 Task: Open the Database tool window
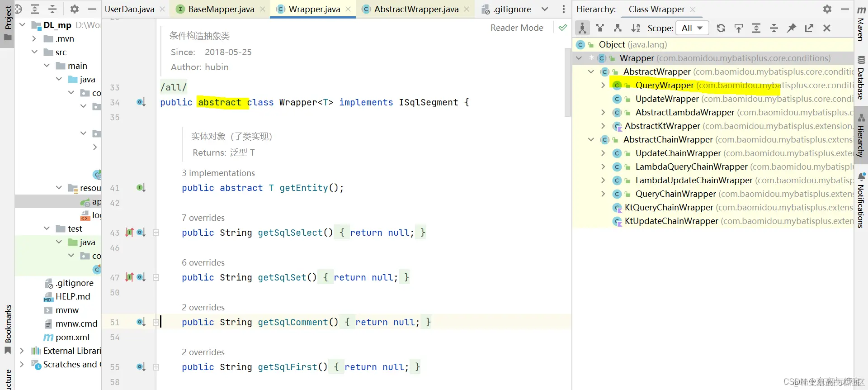point(861,78)
